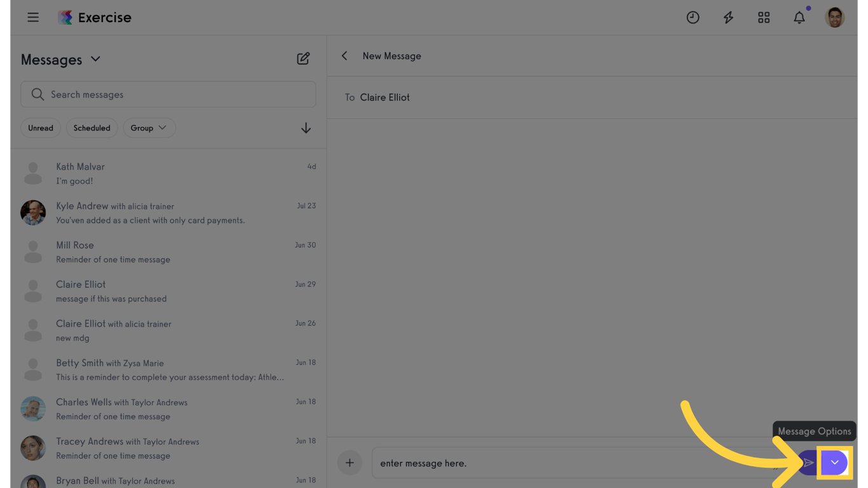868x488 pixels.
Task: Select the Kyle Andrew conversation
Action: click(168, 213)
